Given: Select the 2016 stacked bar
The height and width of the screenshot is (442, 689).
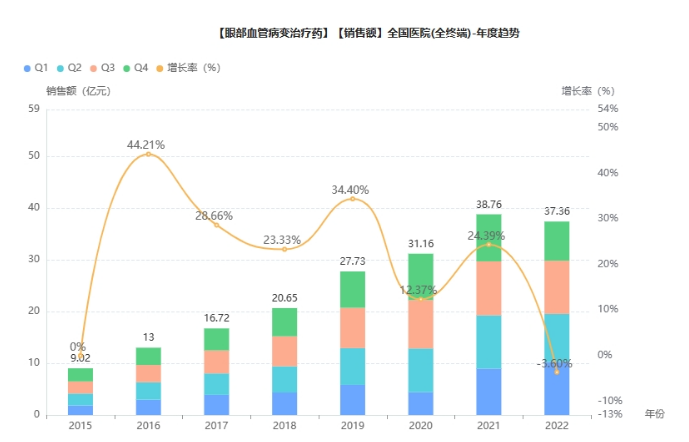Looking at the screenshot, I should click(x=149, y=381).
